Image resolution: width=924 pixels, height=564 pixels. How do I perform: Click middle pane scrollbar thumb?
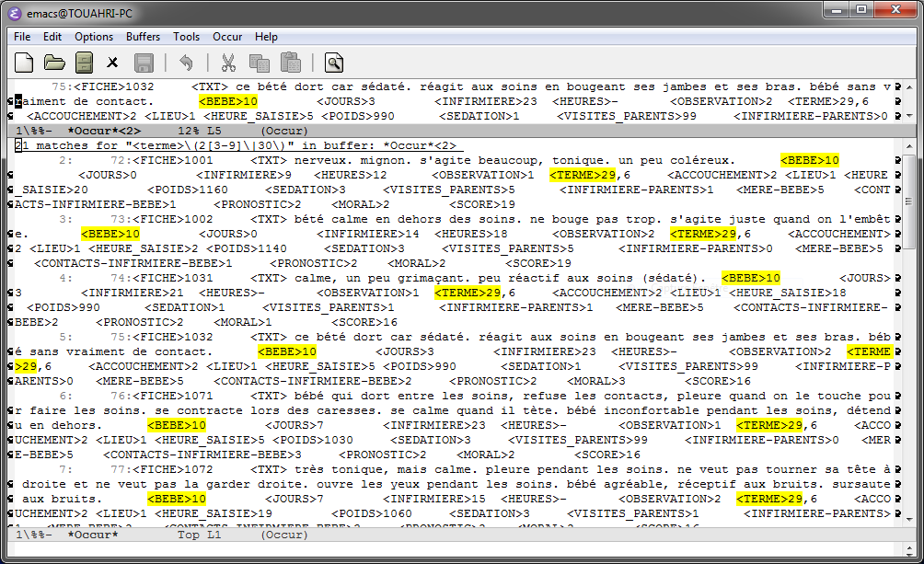[909, 201]
